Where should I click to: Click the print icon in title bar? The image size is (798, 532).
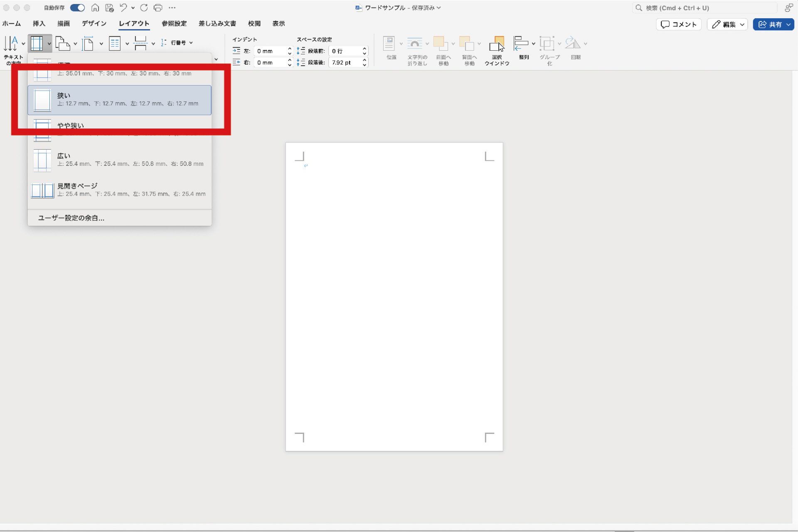(158, 8)
